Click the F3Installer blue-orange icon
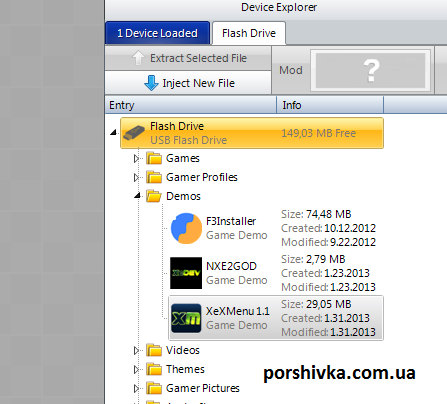Screen dimensions: 447x404 [186, 228]
